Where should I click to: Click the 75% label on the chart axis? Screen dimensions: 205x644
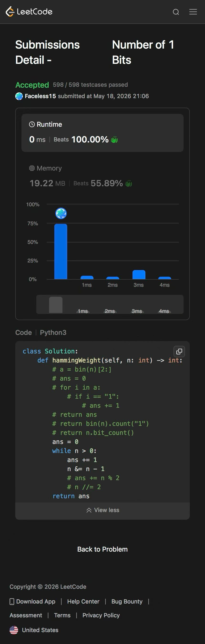(x=33, y=223)
